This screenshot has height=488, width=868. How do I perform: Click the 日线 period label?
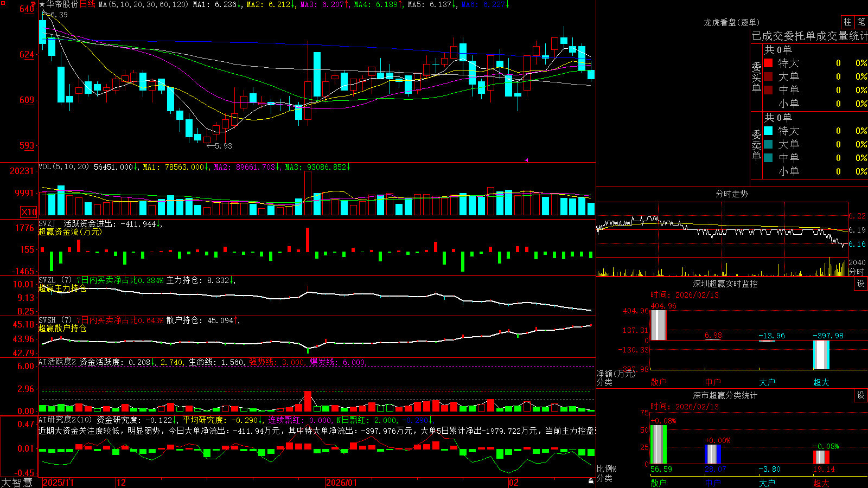[87, 4]
